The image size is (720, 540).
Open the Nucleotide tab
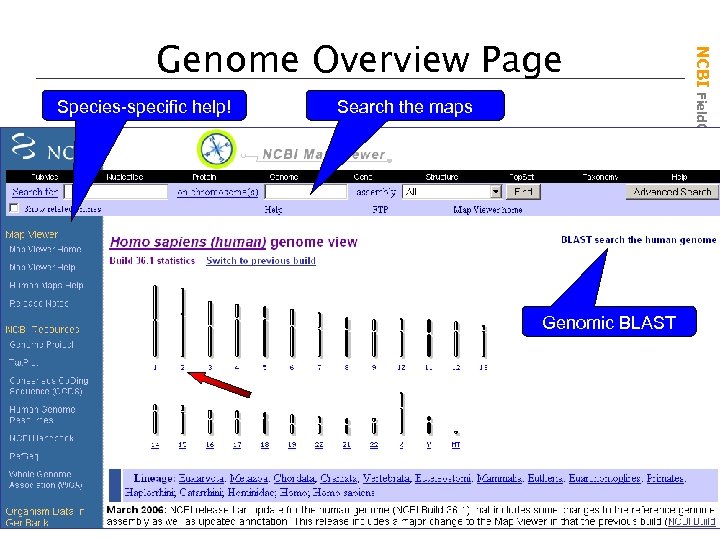(x=124, y=177)
